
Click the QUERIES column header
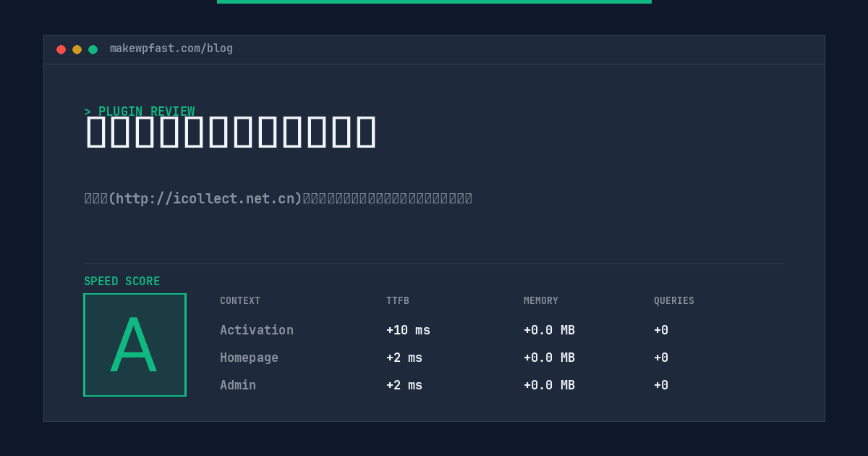pos(674,301)
